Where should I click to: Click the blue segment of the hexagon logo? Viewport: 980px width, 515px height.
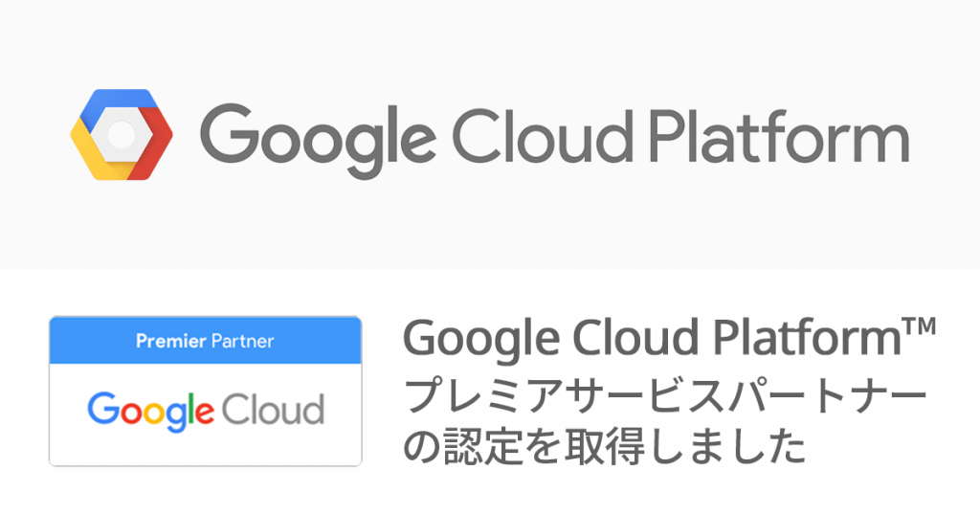point(116,101)
